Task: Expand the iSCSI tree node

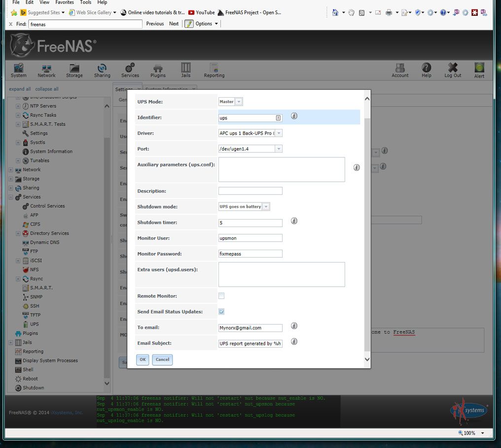Action: (18, 261)
